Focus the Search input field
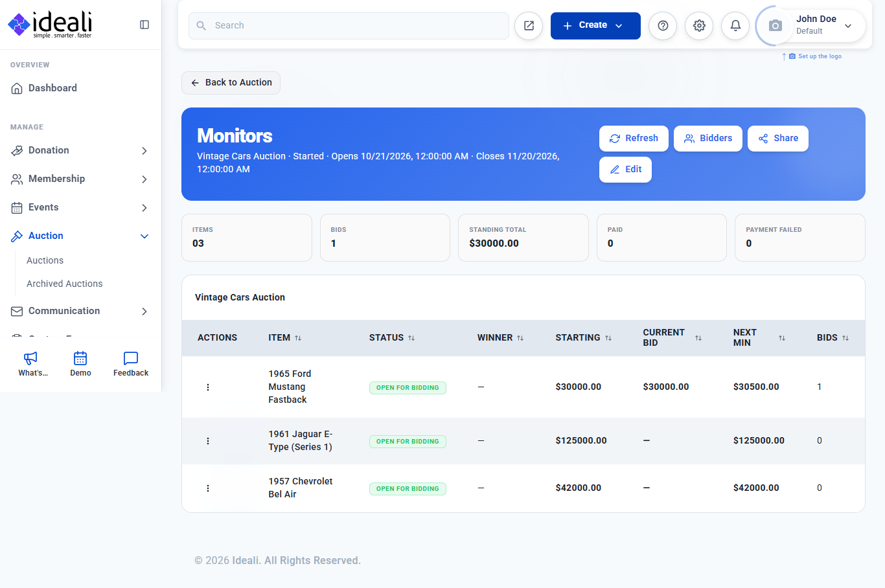Image resolution: width=885 pixels, height=588 pixels. tap(349, 26)
